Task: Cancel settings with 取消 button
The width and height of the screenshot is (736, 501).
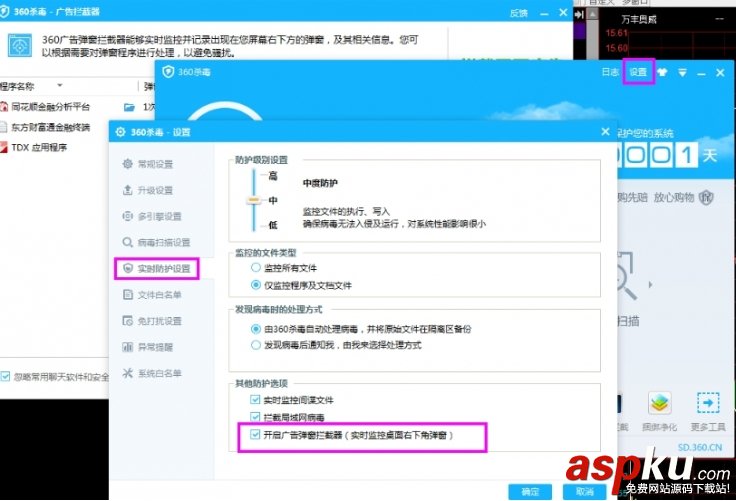Action: pos(584,492)
